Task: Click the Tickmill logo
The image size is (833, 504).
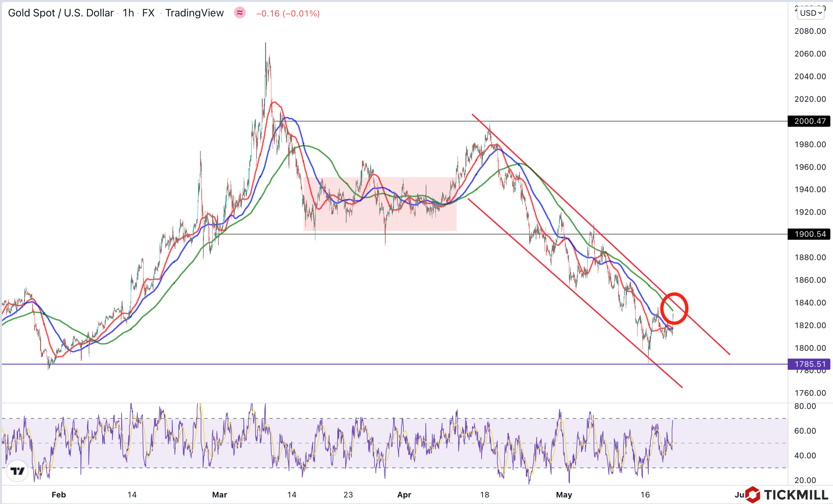Action: tap(787, 495)
